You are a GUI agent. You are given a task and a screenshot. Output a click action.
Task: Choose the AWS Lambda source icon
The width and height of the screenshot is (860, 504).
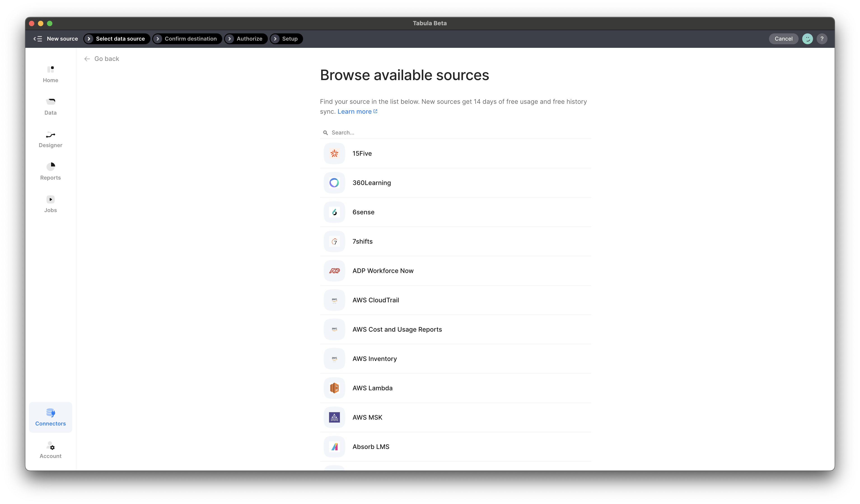(334, 388)
